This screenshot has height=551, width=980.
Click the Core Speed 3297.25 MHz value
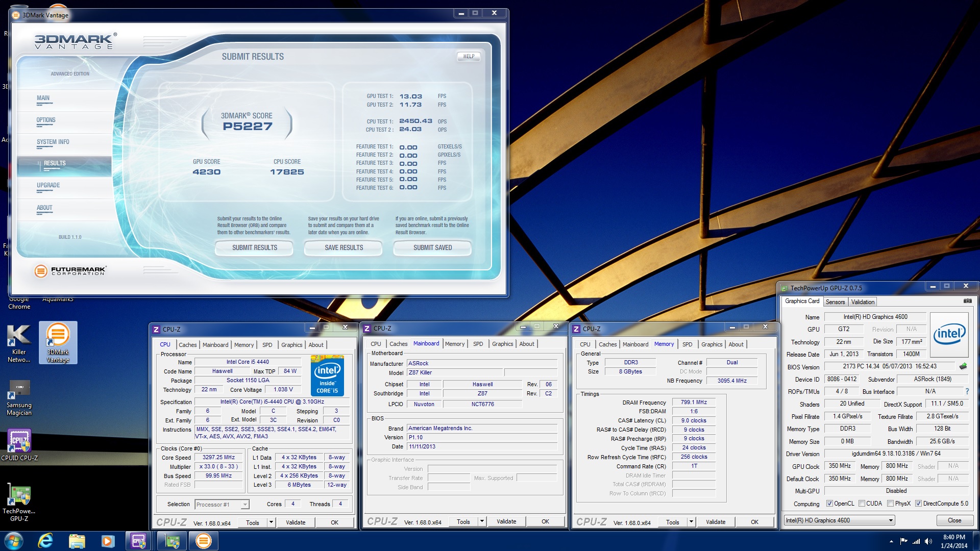pyautogui.click(x=218, y=458)
